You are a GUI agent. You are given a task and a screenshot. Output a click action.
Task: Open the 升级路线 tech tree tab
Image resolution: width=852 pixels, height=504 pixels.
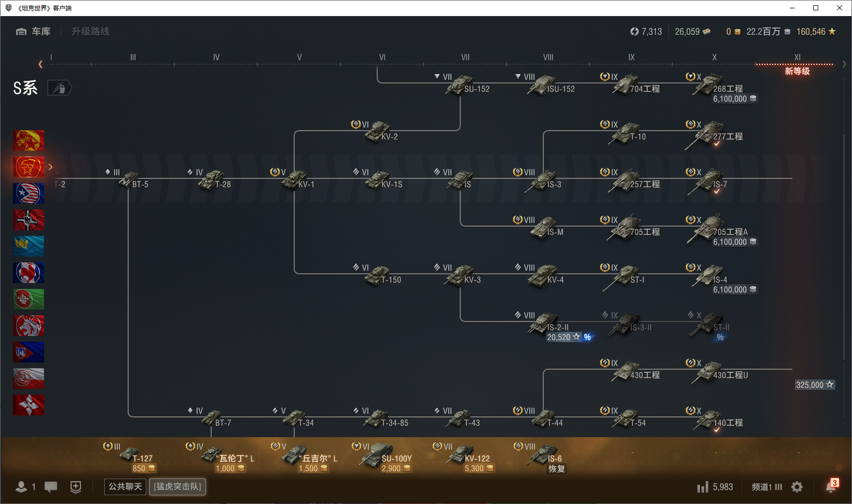[90, 32]
